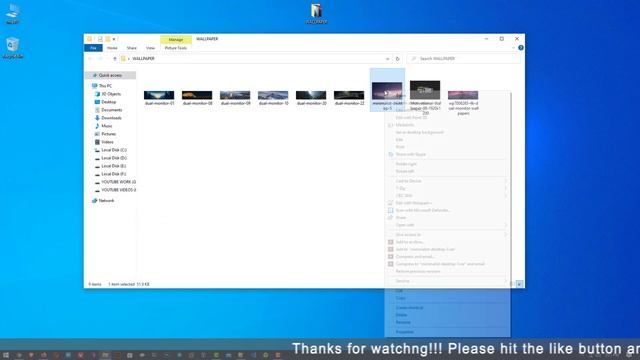Open the View ribbon tab
This screenshot has width=640, height=360.
coord(150,48)
